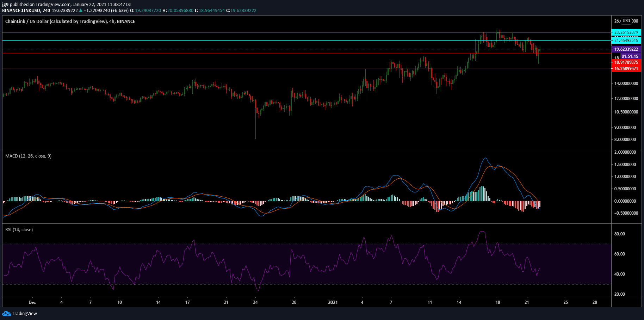Click the open value O:19.29037720
This screenshot has width=644, height=320.
click(145, 11)
